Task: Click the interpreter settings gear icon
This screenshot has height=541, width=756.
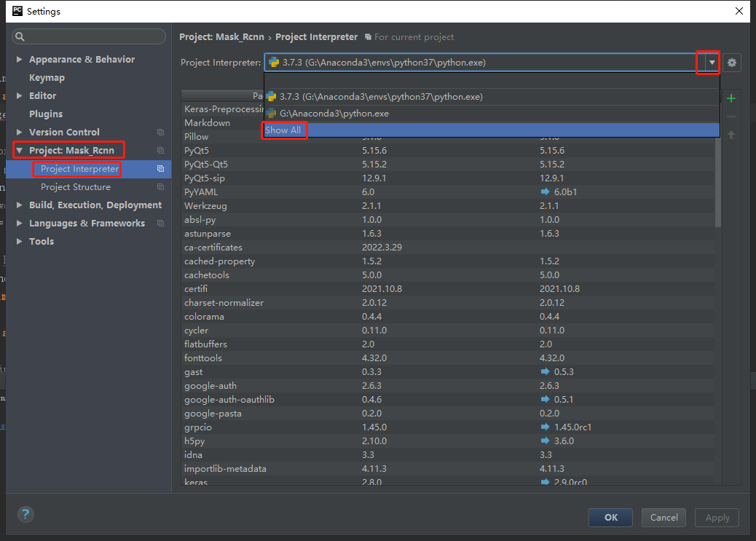Action: (731, 63)
